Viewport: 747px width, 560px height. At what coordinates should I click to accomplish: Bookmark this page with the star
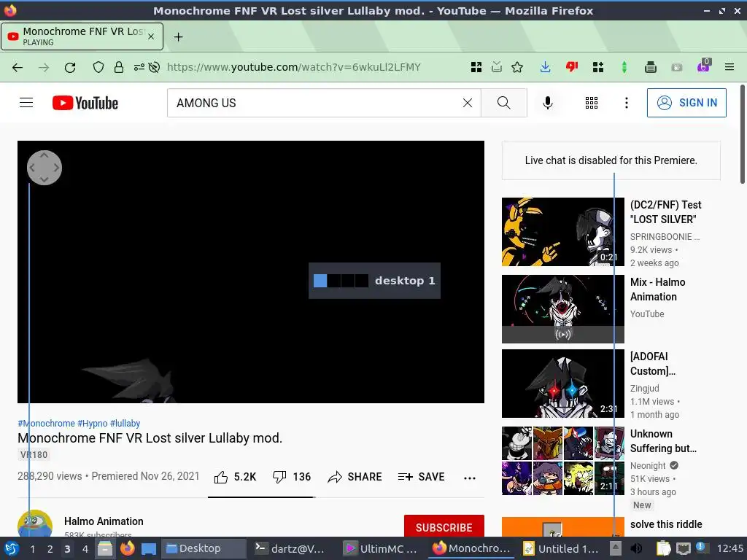[x=517, y=68]
